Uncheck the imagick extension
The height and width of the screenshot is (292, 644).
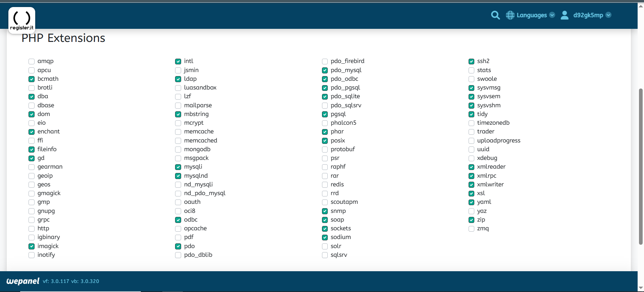(32, 246)
